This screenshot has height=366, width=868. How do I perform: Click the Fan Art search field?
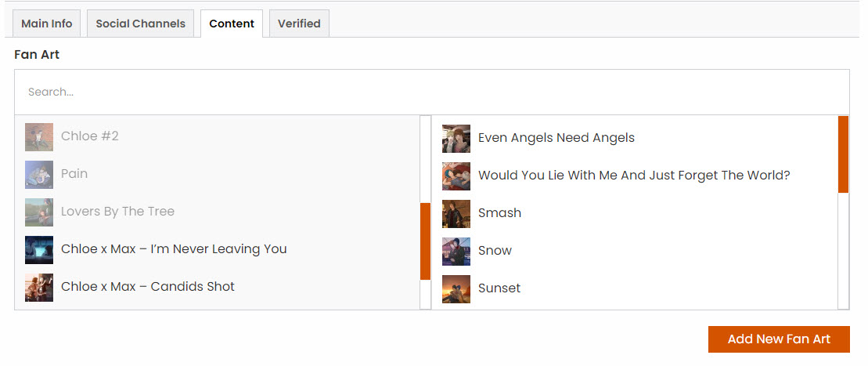click(x=432, y=92)
